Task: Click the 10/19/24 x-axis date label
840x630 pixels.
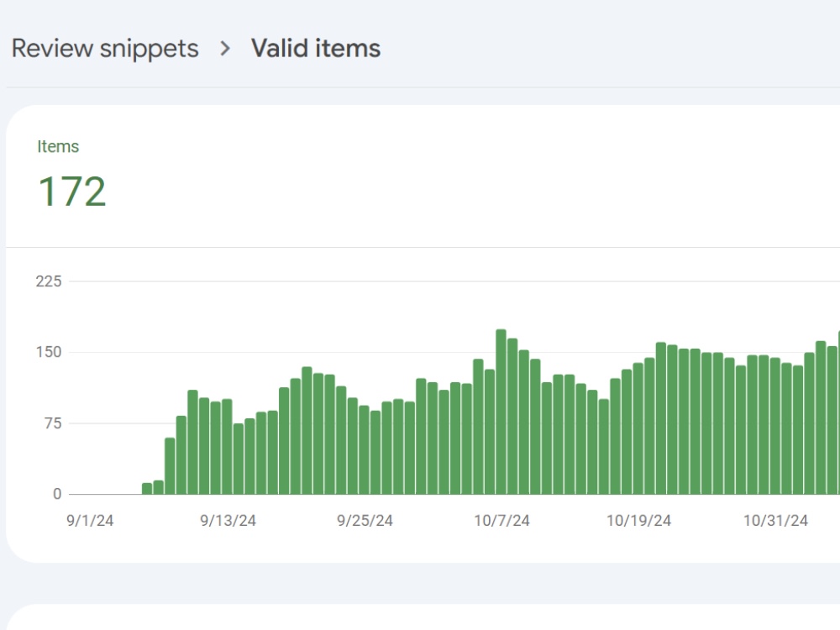Action: (x=638, y=520)
